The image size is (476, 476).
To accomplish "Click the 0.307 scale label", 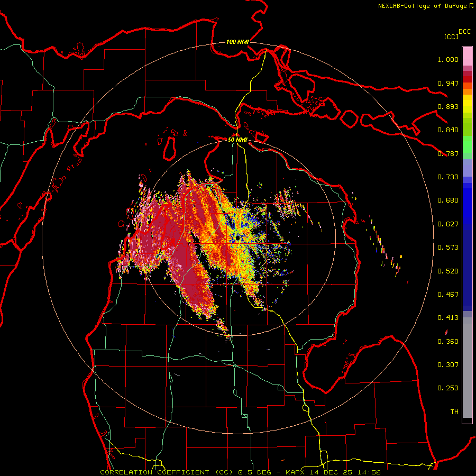I will pos(448,364).
